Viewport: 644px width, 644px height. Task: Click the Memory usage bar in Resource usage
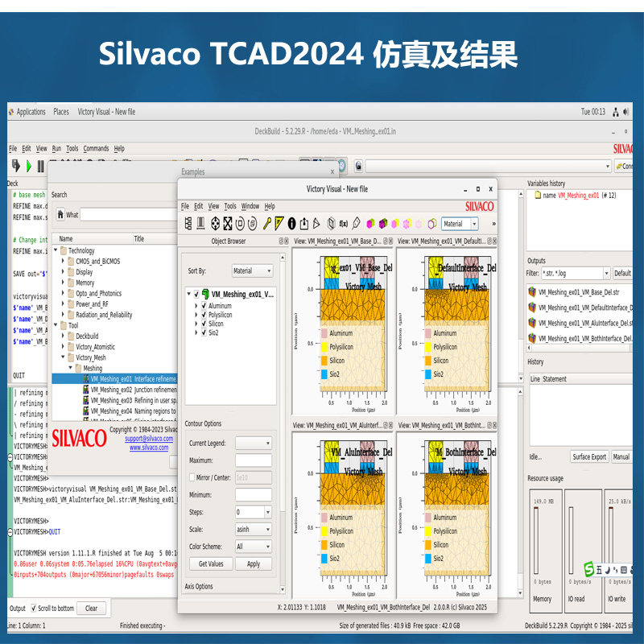(x=536, y=540)
